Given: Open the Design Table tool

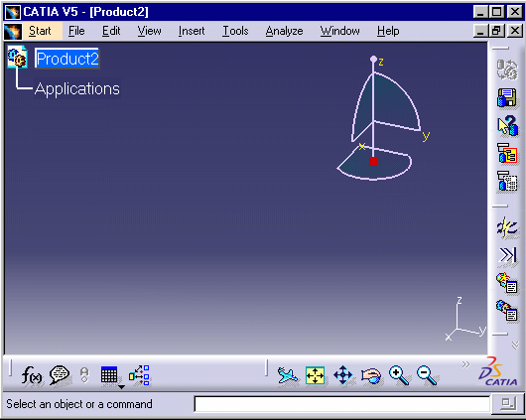Looking at the screenshot, I should click(x=109, y=374).
